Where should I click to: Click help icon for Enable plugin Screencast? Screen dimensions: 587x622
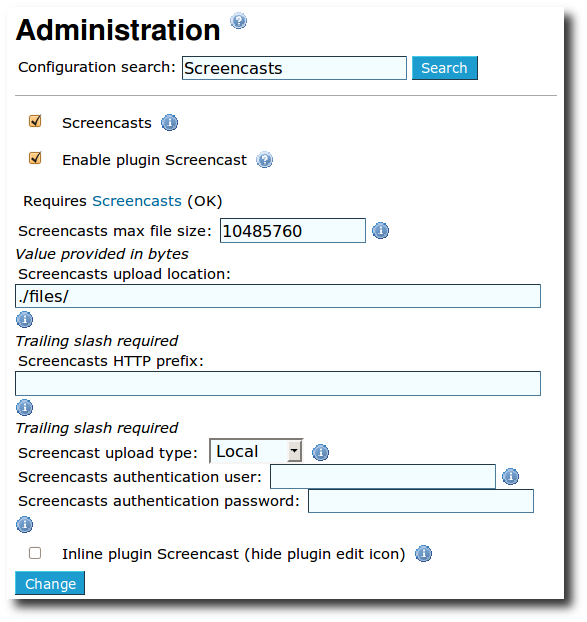tap(264, 160)
